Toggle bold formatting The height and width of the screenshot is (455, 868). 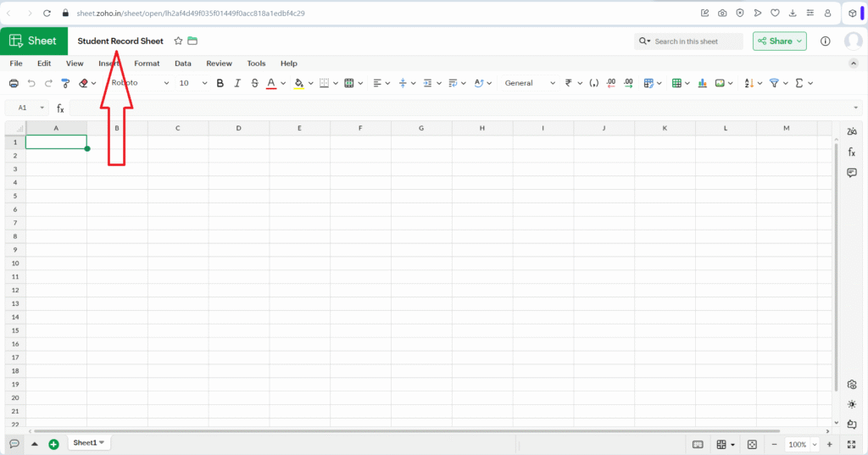(x=220, y=83)
